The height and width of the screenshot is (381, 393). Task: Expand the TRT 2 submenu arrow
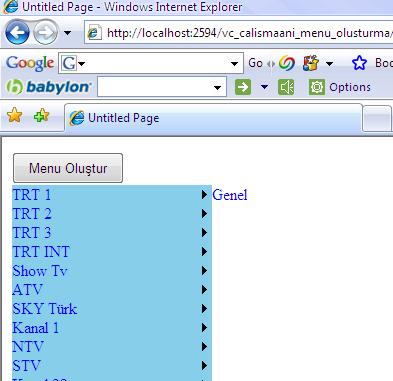pyautogui.click(x=204, y=214)
